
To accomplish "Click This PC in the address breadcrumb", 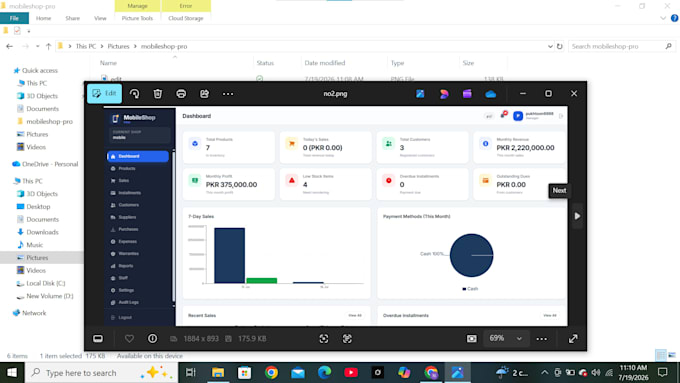I will coord(85,46).
